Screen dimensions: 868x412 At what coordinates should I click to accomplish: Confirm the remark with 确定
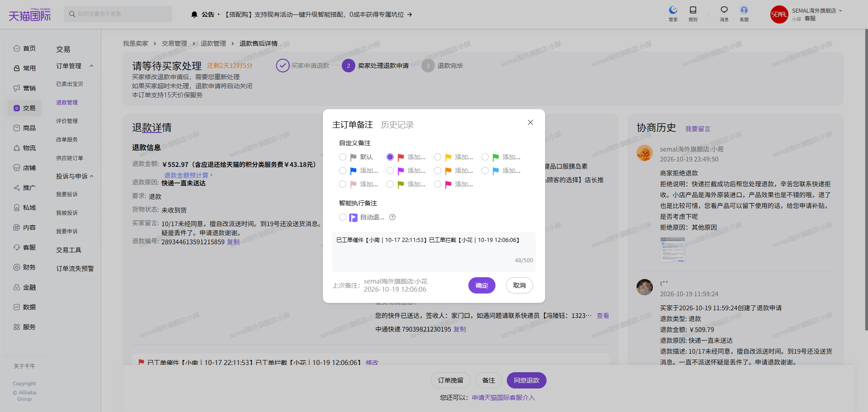pos(482,285)
